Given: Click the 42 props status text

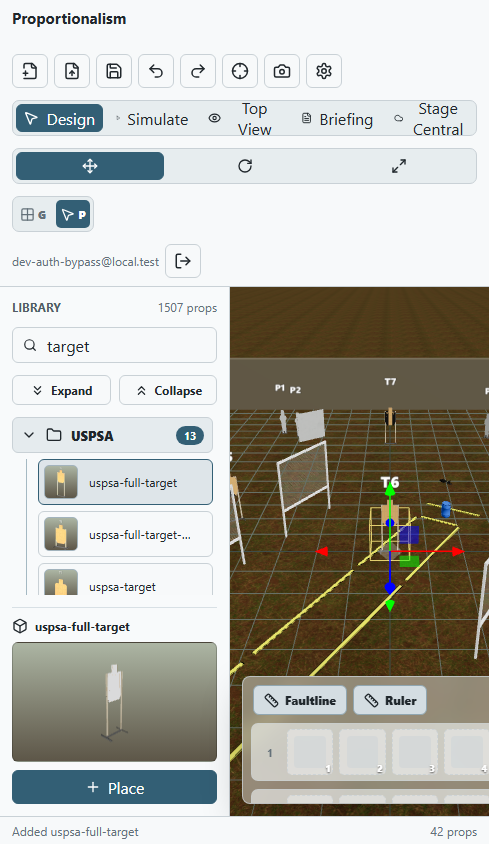Looking at the screenshot, I should pos(453,832).
